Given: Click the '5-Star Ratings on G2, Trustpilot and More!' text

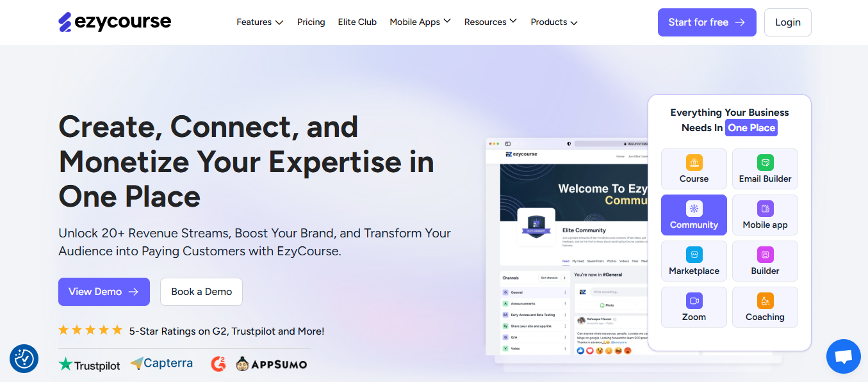Looking at the screenshot, I should 227,331.
